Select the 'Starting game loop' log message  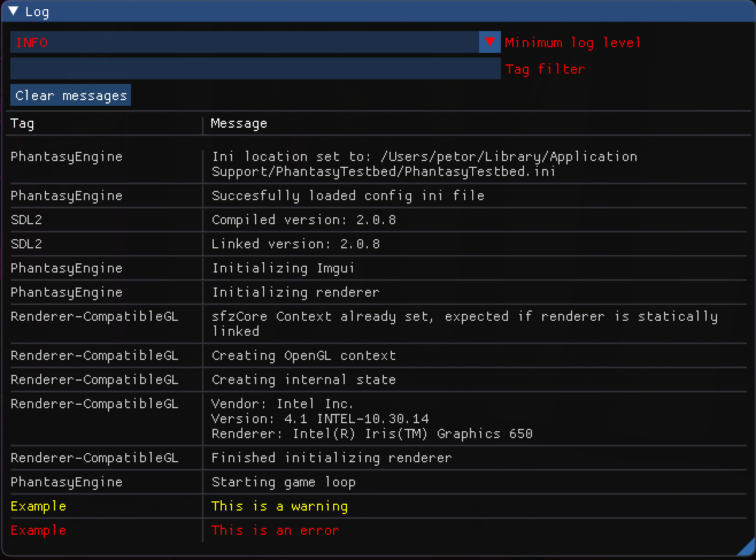click(283, 482)
